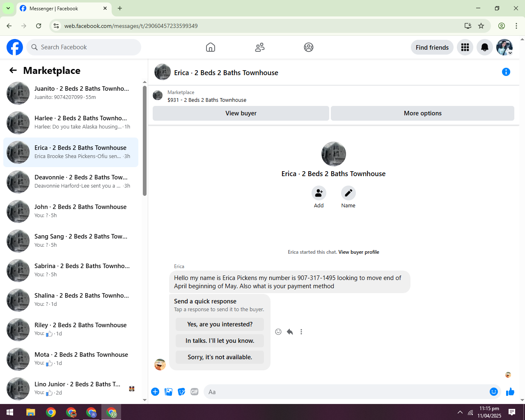Send quick response 'Sorry, it's not available.'
Viewport: 525px width, 420px height.
coord(220,357)
